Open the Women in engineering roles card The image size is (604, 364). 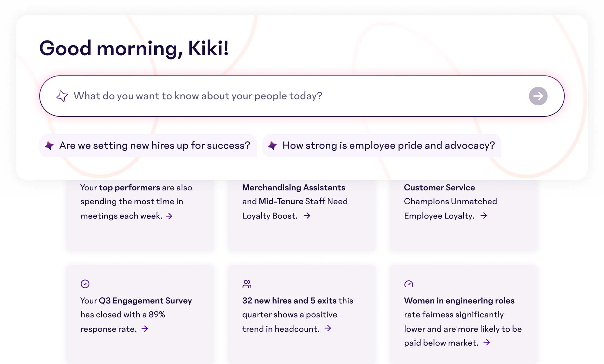pos(459,315)
